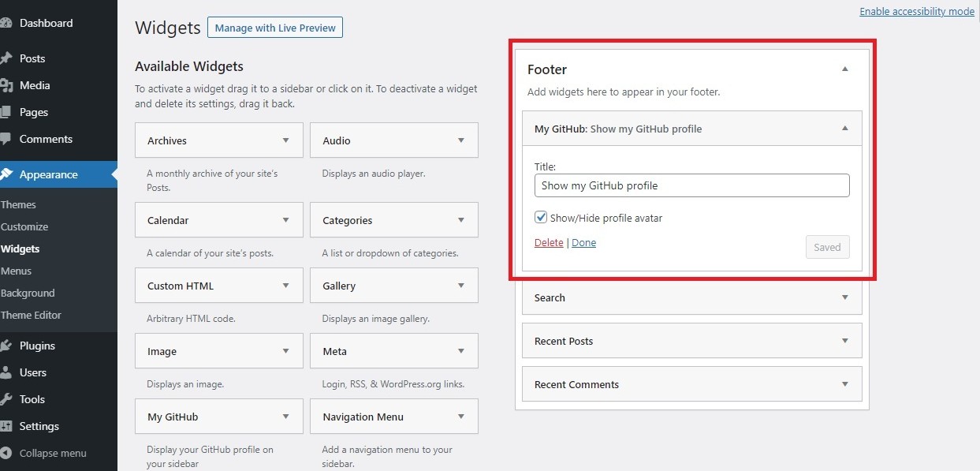980x471 pixels.
Task: Open the Menus submenu item
Action: [17, 271]
